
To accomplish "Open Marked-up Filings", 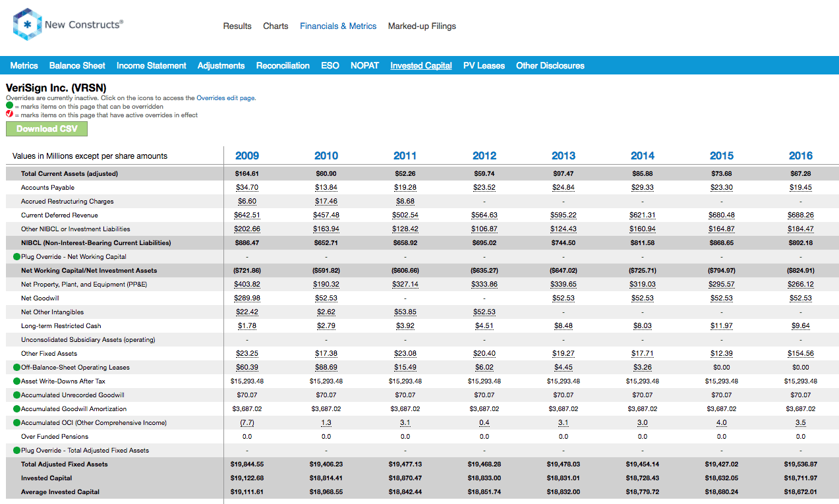I will click(x=422, y=26).
